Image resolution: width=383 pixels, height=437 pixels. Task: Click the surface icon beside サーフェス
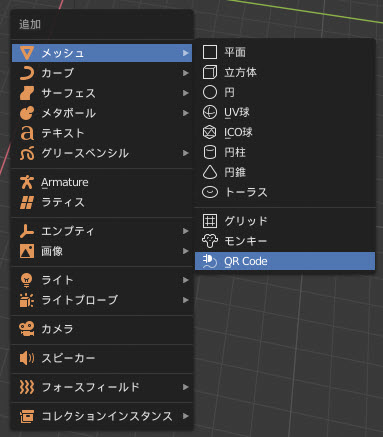pyautogui.click(x=27, y=93)
